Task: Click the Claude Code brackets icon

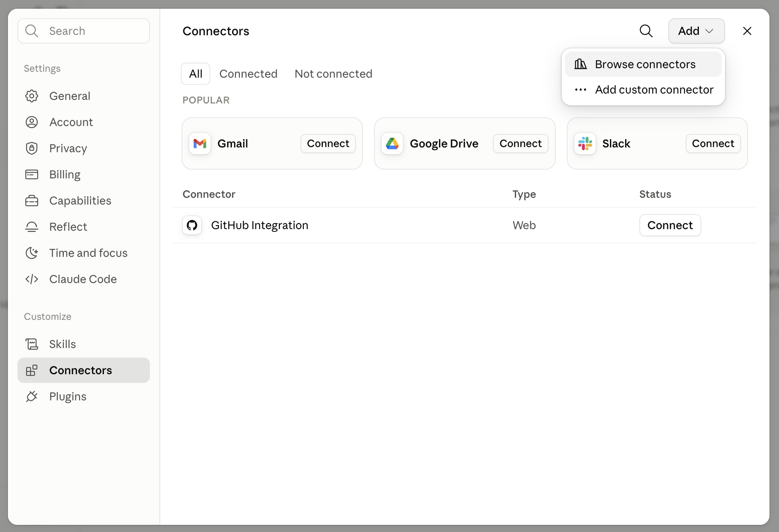Action: pyautogui.click(x=32, y=279)
